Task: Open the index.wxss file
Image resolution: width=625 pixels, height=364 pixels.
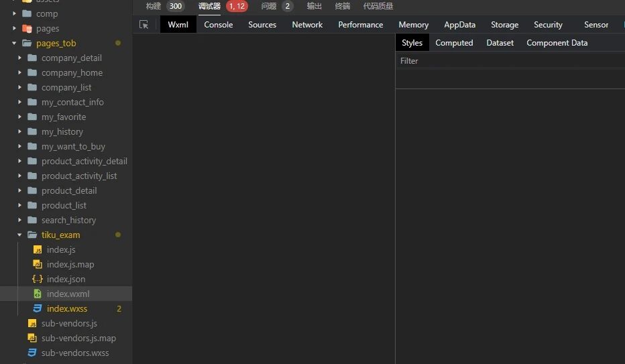Action: click(66, 308)
